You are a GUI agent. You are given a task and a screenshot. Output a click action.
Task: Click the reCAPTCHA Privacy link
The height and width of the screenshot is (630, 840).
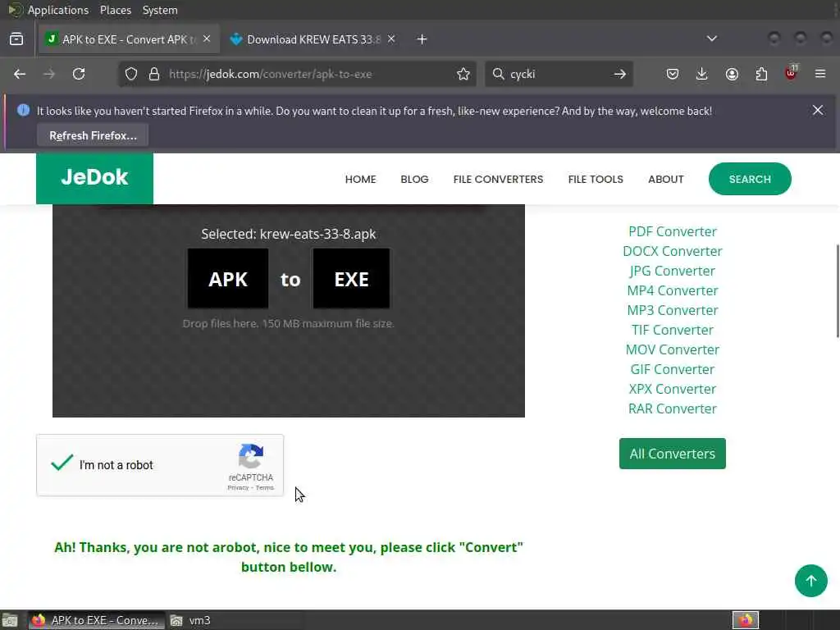click(x=238, y=487)
